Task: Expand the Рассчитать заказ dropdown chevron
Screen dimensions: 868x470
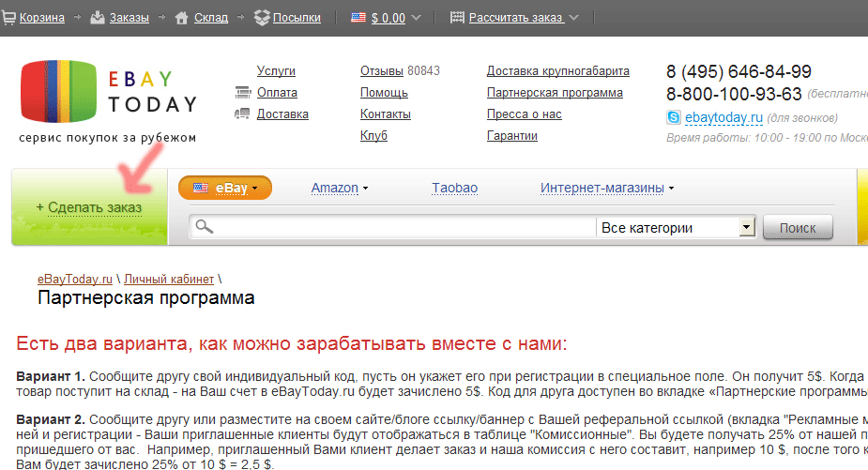Action: pyautogui.click(x=574, y=18)
